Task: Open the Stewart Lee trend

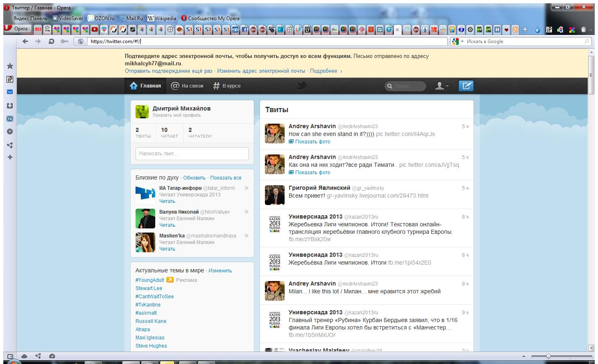Action: point(149,288)
